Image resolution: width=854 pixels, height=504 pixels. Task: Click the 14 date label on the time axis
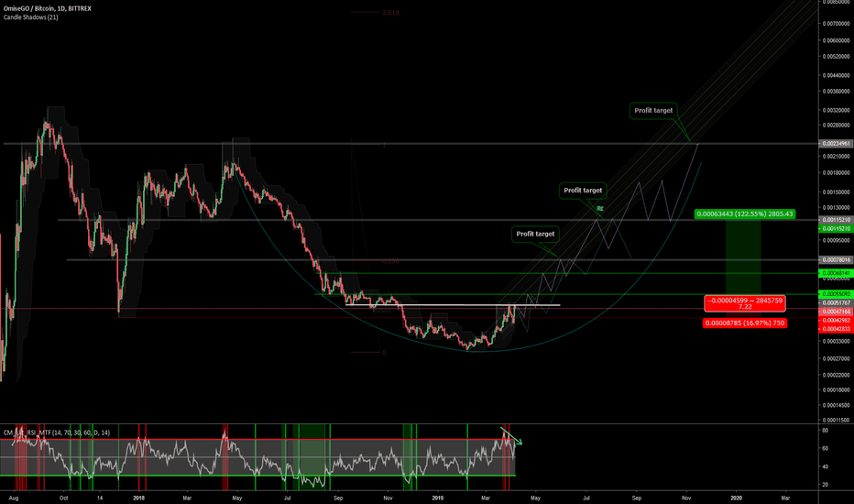point(100,498)
